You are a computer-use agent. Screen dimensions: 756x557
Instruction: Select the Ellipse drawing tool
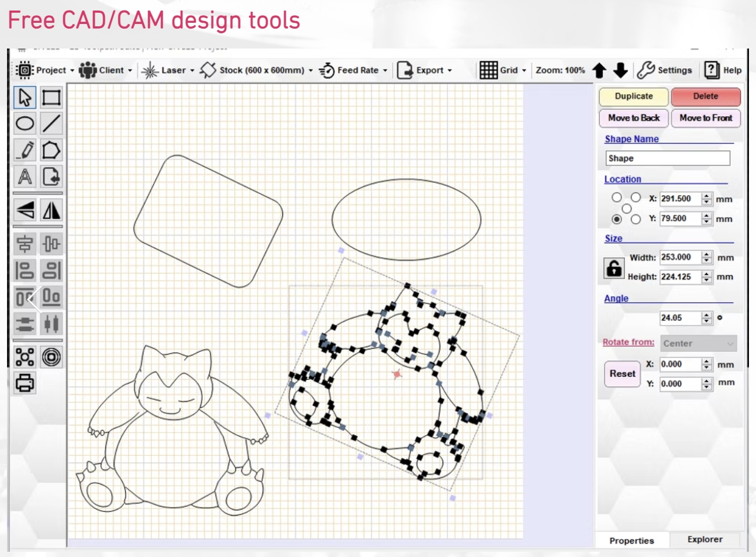[25, 124]
